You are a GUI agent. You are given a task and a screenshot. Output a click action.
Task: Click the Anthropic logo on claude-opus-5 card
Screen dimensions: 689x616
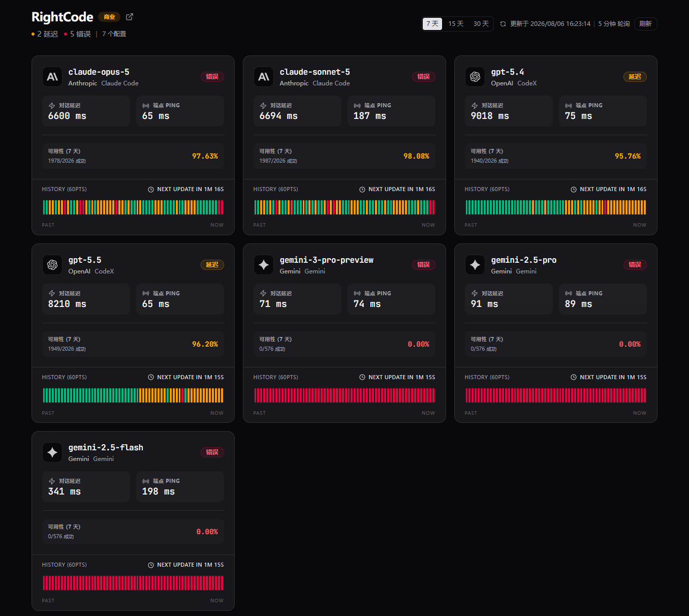[x=52, y=77]
